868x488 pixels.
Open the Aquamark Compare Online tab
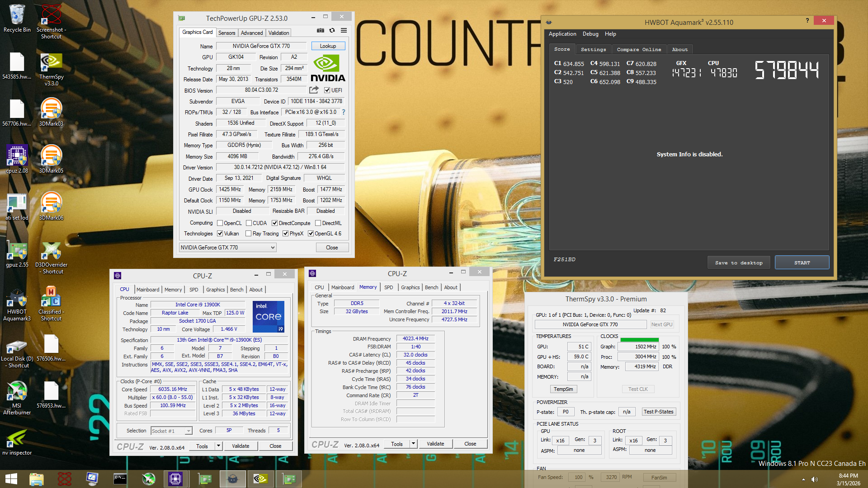(639, 50)
